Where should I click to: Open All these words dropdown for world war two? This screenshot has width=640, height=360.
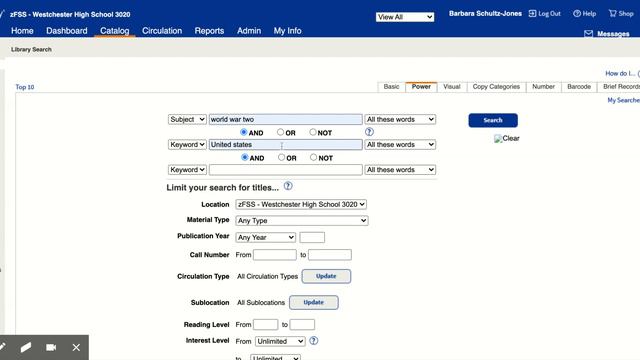(400, 119)
